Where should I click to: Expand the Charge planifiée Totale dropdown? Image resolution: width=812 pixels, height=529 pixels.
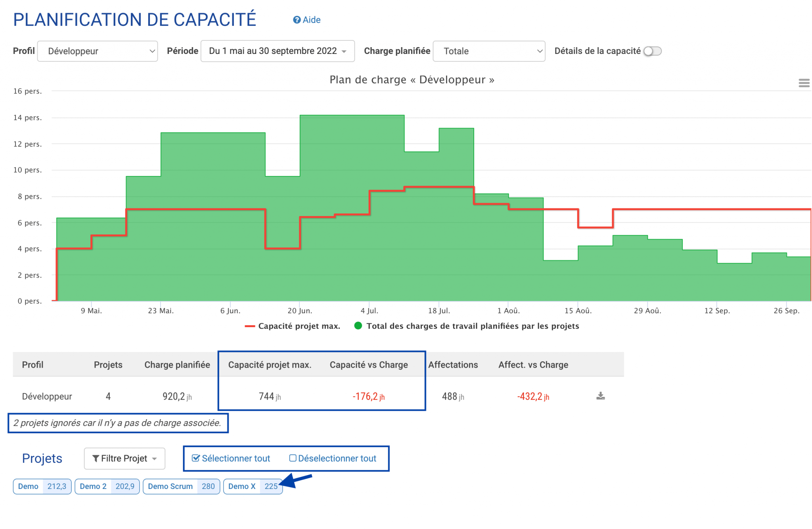pyautogui.click(x=489, y=51)
